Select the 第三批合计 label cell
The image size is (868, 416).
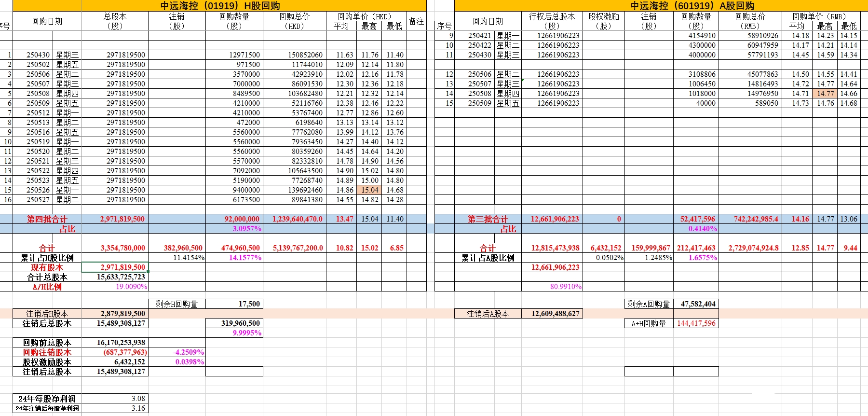488,219
